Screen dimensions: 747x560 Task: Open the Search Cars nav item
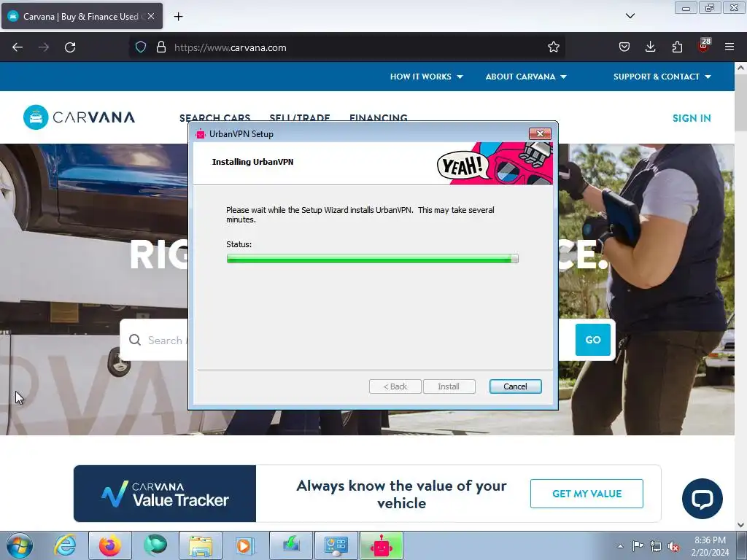point(215,117)
